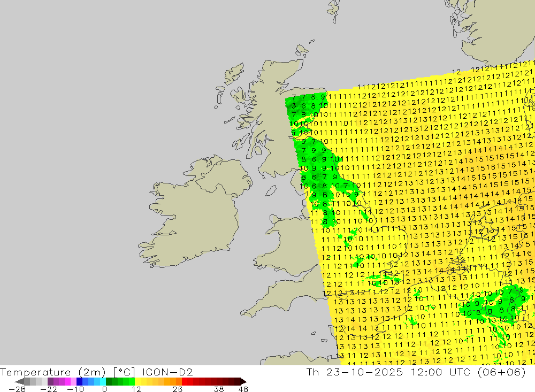Pick the pale pink swatch in the legend
The width and height of the screenshot is (535, 392).
73,381
